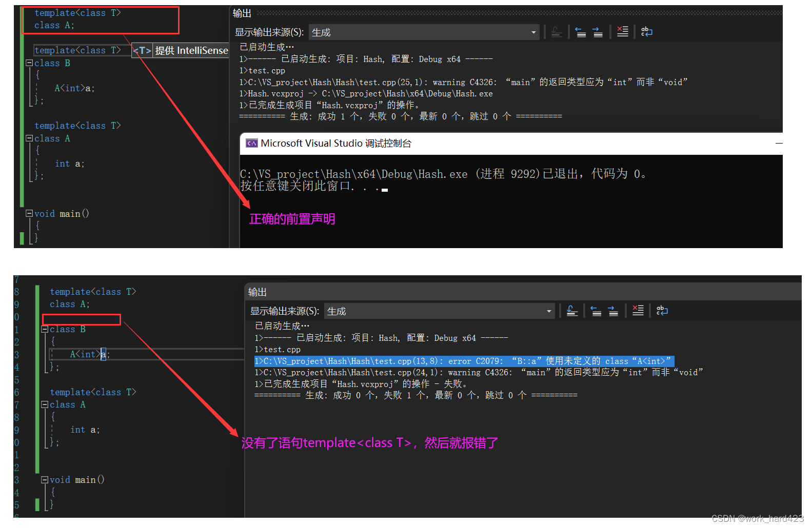The width and height of the screenshot is (812, 528).
Task: Click 'int a;' in the editor showing line numbers
Action: tap(85, 430)
